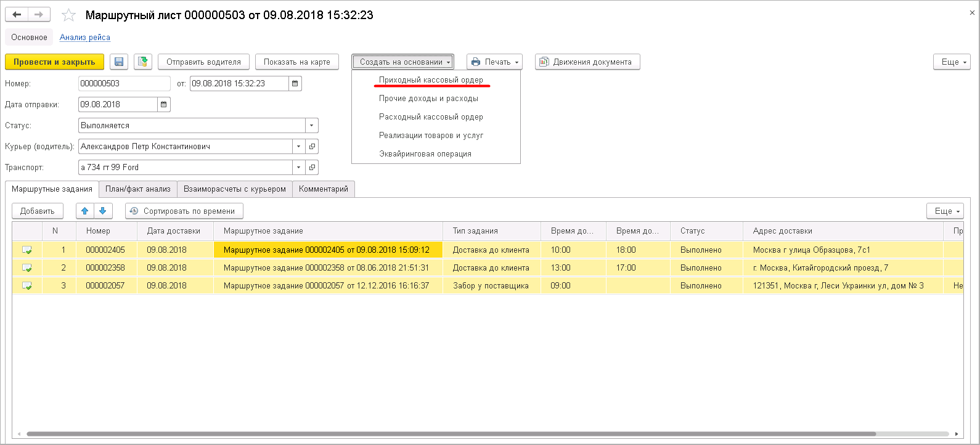
Task: Click address Леси Украинки ул, дом № 3
Action: (843, 285)
